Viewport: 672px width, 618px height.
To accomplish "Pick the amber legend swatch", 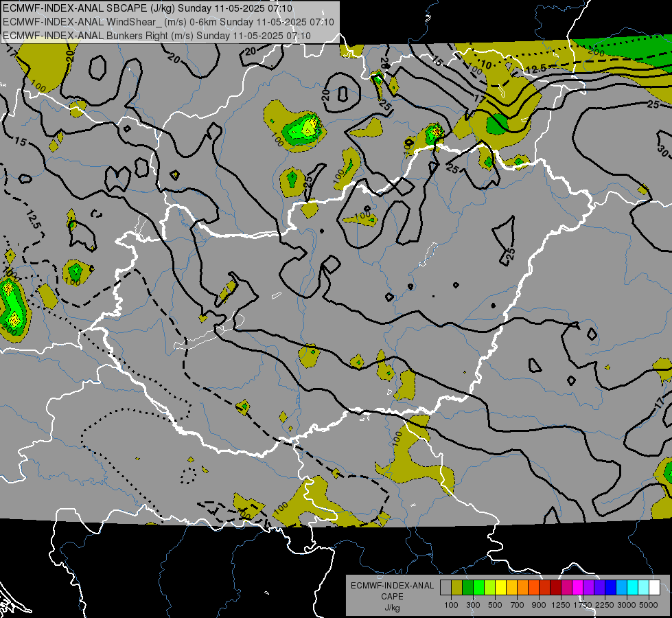I will (511, 587).
